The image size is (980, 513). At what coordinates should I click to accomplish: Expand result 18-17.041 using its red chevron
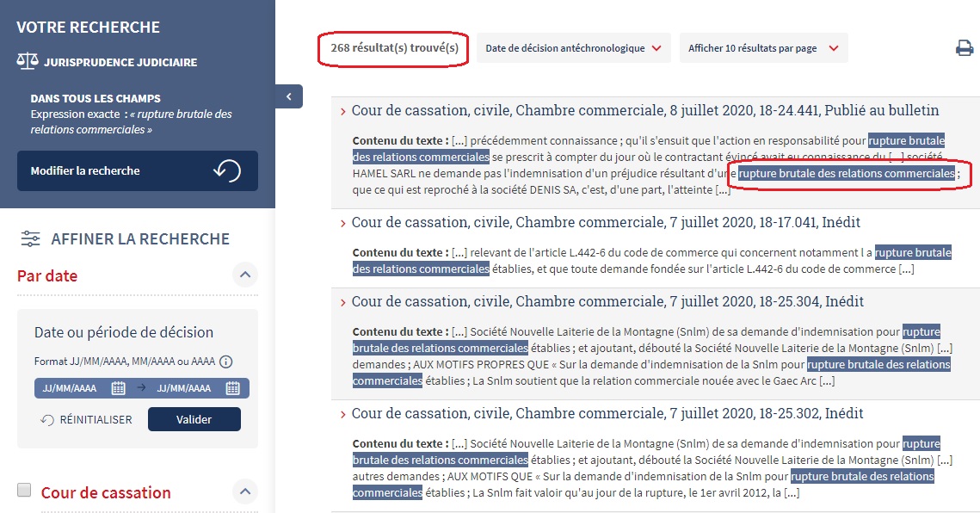(x=342, y=223)
